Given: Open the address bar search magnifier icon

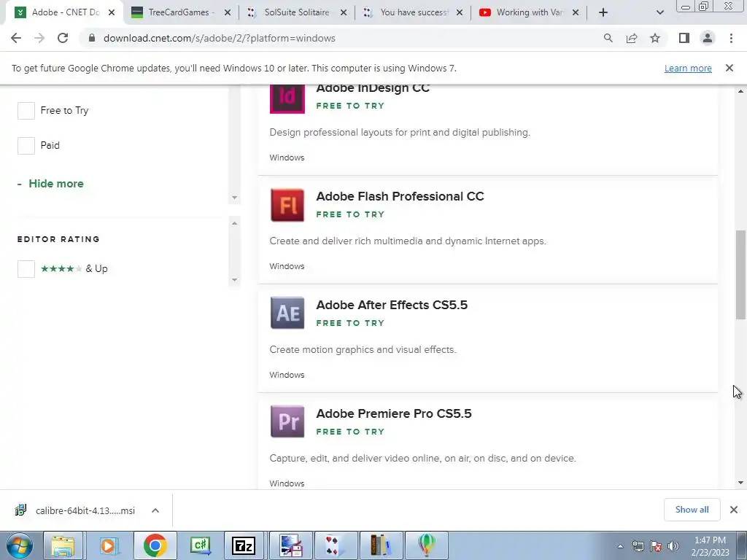Looking at the screenshot, I should (608, 38).
